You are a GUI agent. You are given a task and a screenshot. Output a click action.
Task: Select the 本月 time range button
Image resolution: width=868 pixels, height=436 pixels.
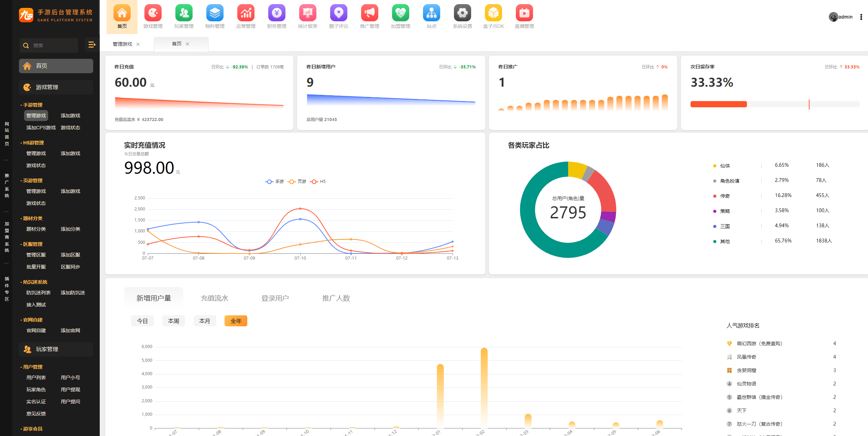[x=204, y=321]
